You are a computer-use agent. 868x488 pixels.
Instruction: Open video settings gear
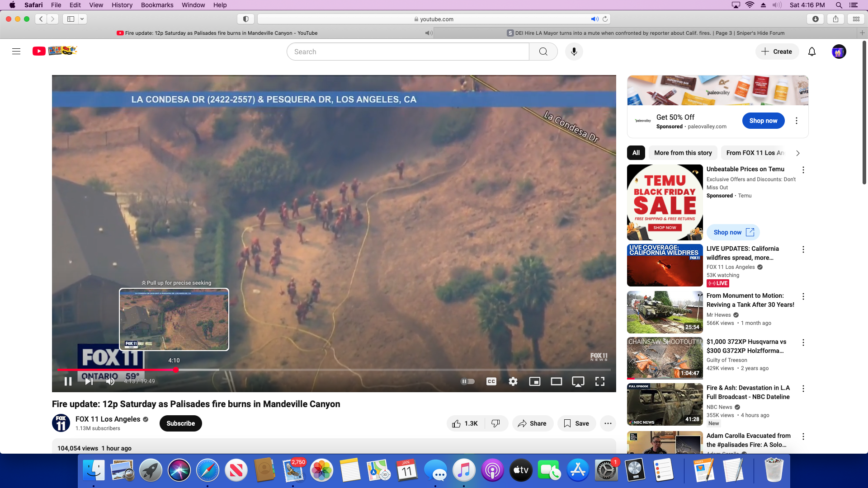513,381
